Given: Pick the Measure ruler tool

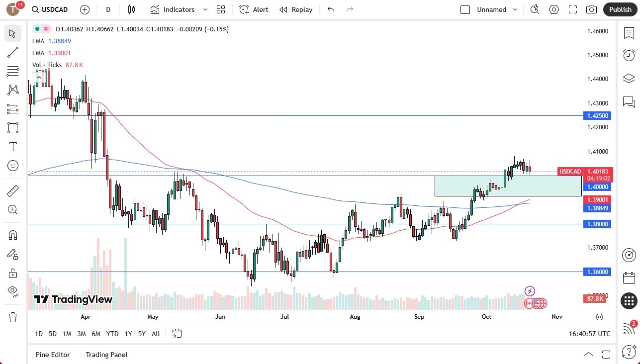Looking at the screenshot, I should pyautogui.click(x=12, y=190).
